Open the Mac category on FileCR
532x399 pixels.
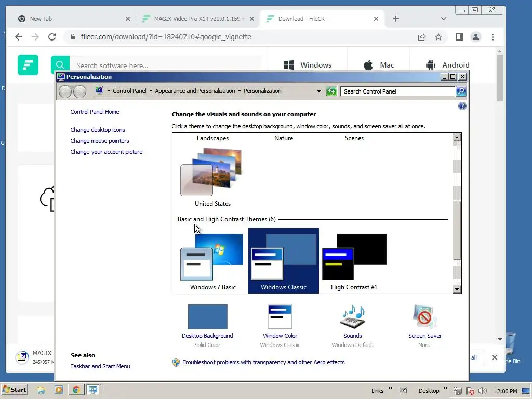coord(378,65)
